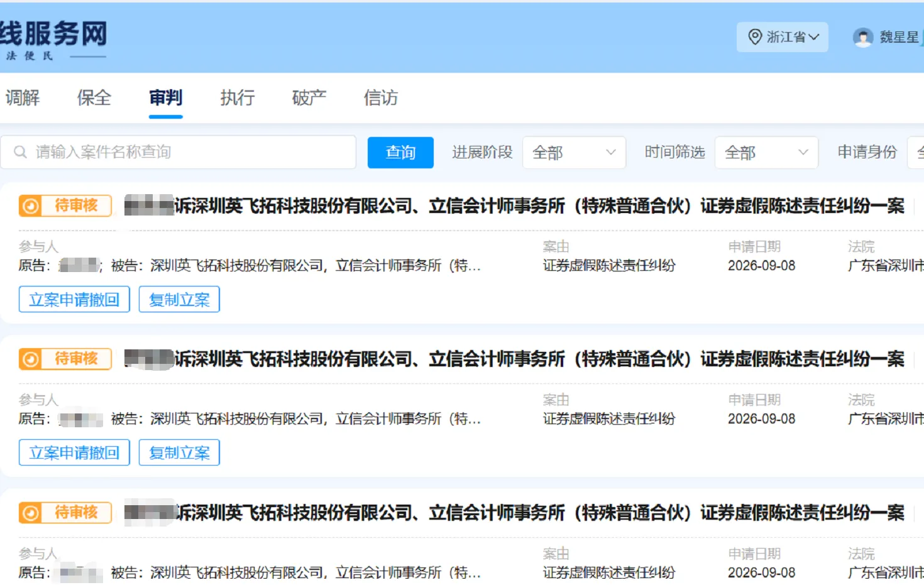Click the second case's 证券虚假陈述责任纠纷 cause text
The height and width of the screenshot is (585, 924).
[609, 419]
